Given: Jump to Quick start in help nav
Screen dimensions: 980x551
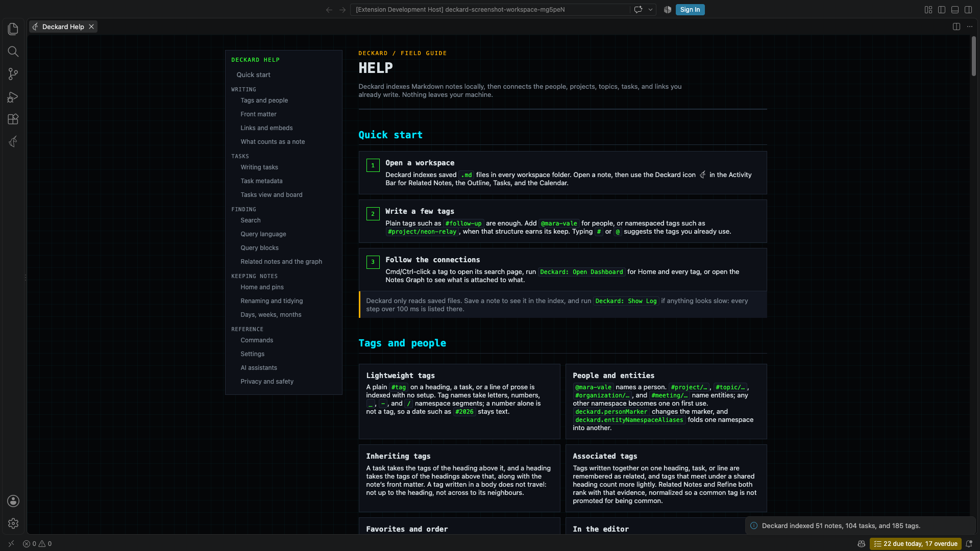Looking at the screenshot, I should point(253,75).
